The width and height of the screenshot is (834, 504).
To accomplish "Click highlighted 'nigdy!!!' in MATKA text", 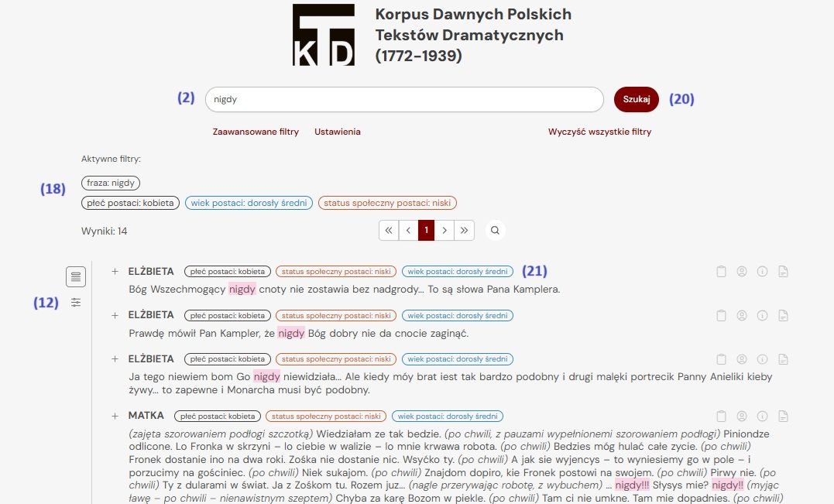I will (632, 485).
